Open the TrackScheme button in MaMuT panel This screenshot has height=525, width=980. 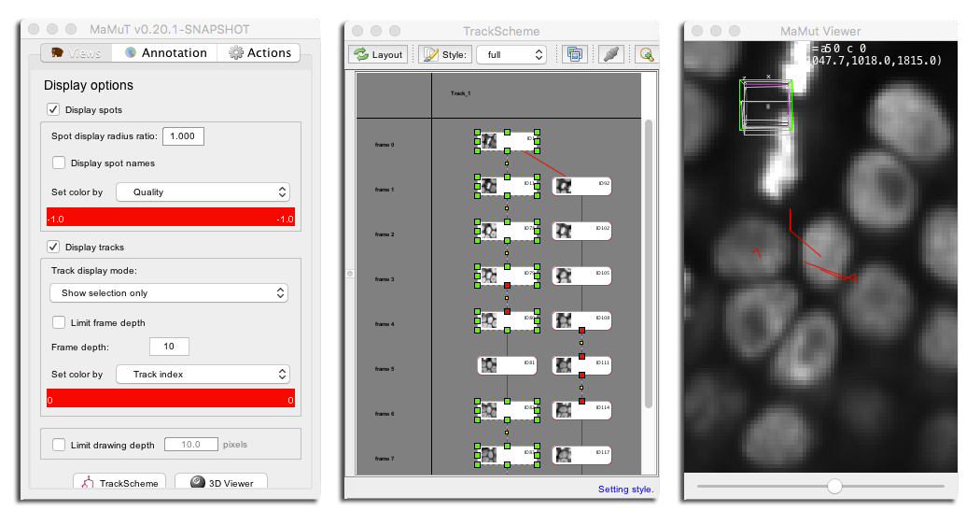(x=119, y=482)
